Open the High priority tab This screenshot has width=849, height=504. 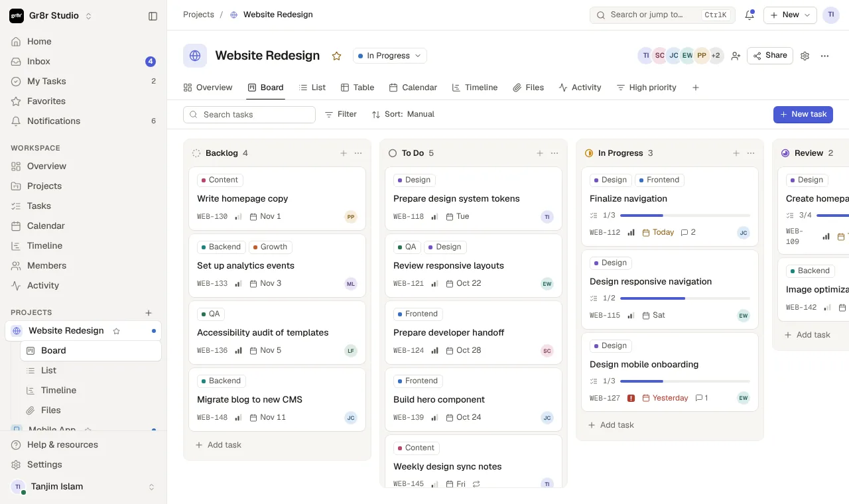pos(647,88)
